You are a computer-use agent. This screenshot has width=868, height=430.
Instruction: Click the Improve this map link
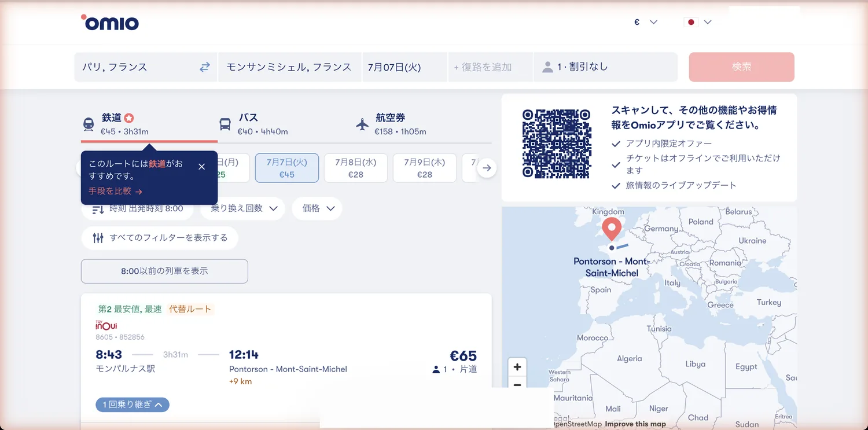coord(635,424)
